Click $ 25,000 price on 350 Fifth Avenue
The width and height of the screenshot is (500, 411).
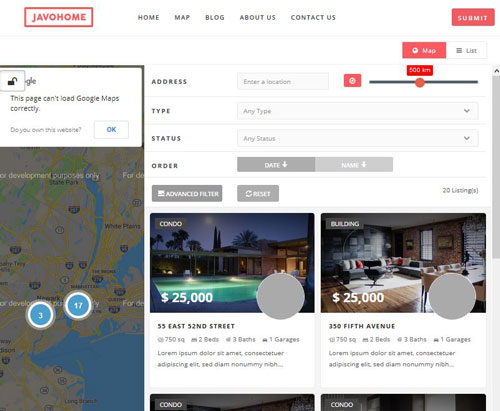click(x=358, y=297)
